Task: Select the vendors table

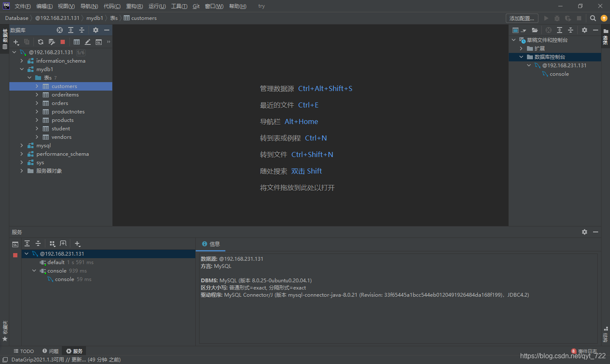Action: pos(61,137)
